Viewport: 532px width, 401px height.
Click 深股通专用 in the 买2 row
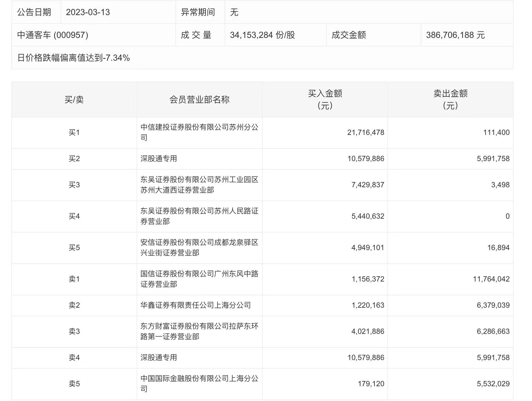[159, 159]
